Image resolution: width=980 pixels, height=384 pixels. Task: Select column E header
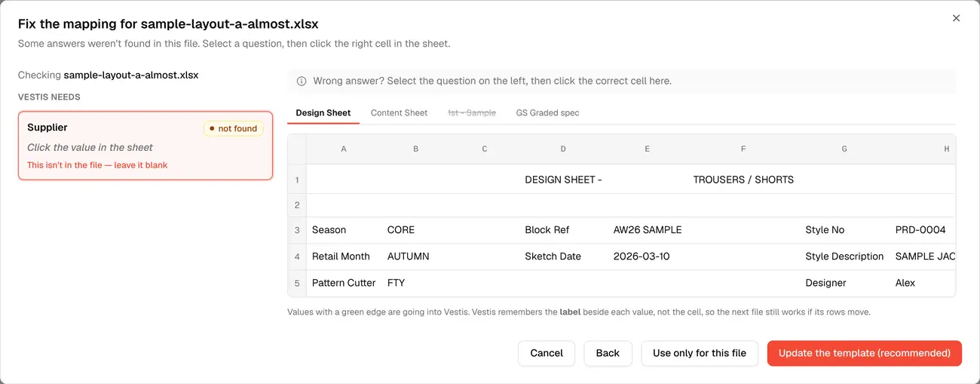click(x=647, y=149)
